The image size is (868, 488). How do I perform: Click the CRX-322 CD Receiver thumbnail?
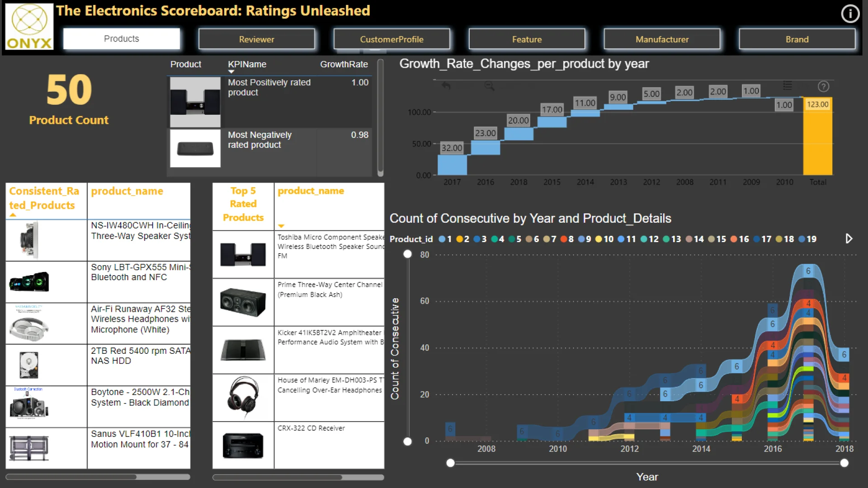click(x=243, y=446)
